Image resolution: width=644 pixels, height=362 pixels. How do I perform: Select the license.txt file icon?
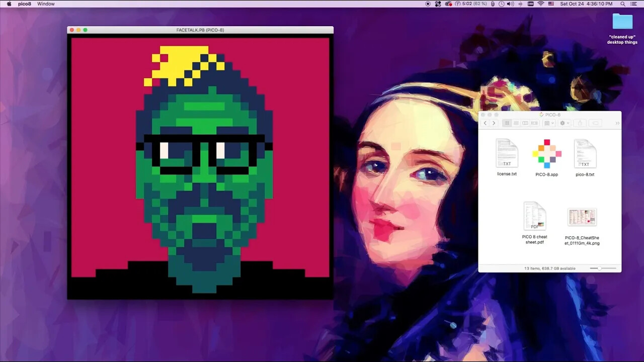[x=507, y=153]
